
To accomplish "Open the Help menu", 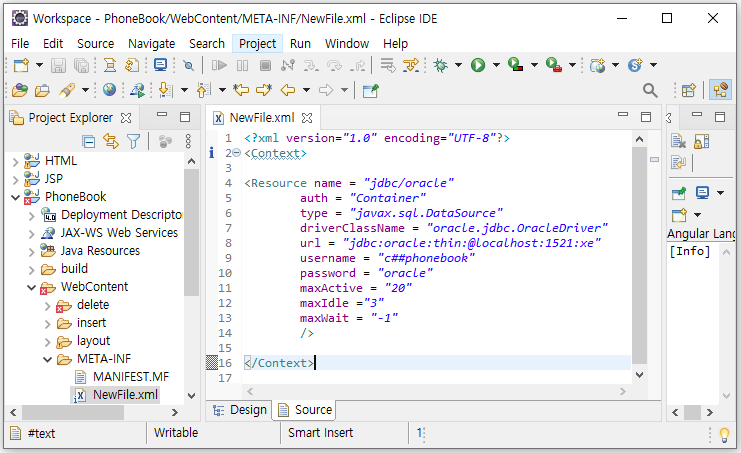I will [395, 43].
